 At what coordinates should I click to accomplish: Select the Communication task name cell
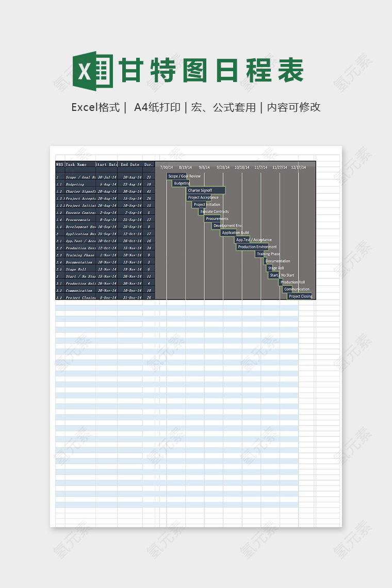80,290
